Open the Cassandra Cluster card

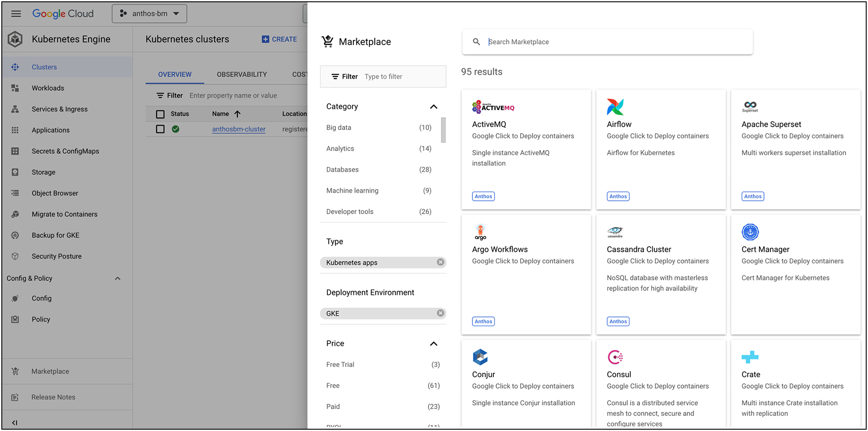point(661,275)
